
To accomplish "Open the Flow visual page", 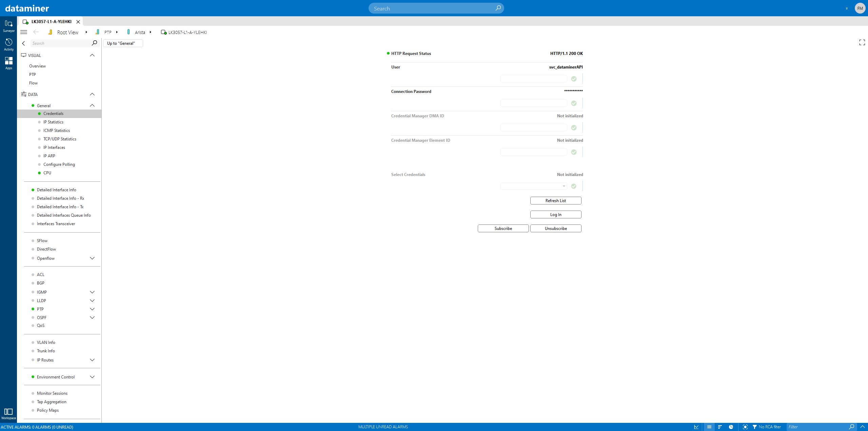I will pyautogui.click(x=33, y=83).
